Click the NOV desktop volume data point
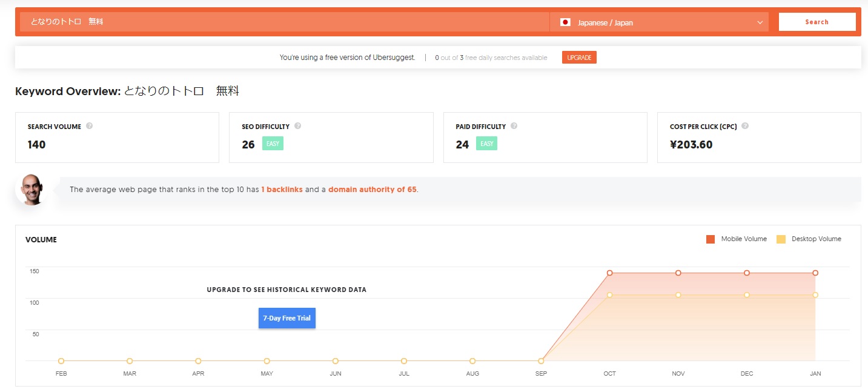 pyautogui.click(x=678, y=295)
